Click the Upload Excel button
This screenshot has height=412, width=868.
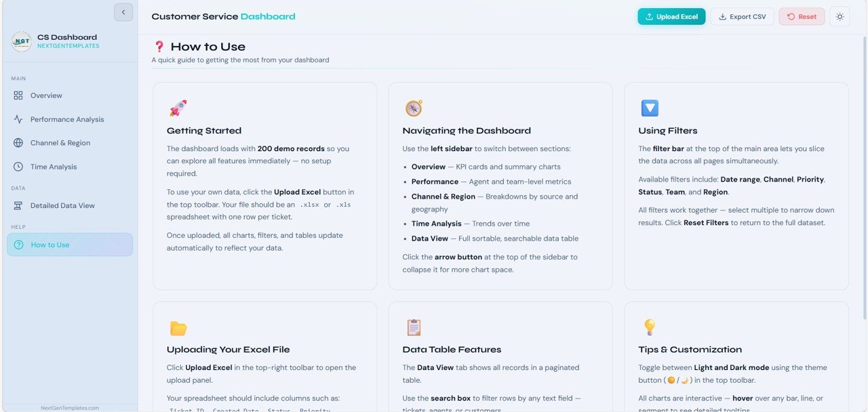(x=671, y=16)
